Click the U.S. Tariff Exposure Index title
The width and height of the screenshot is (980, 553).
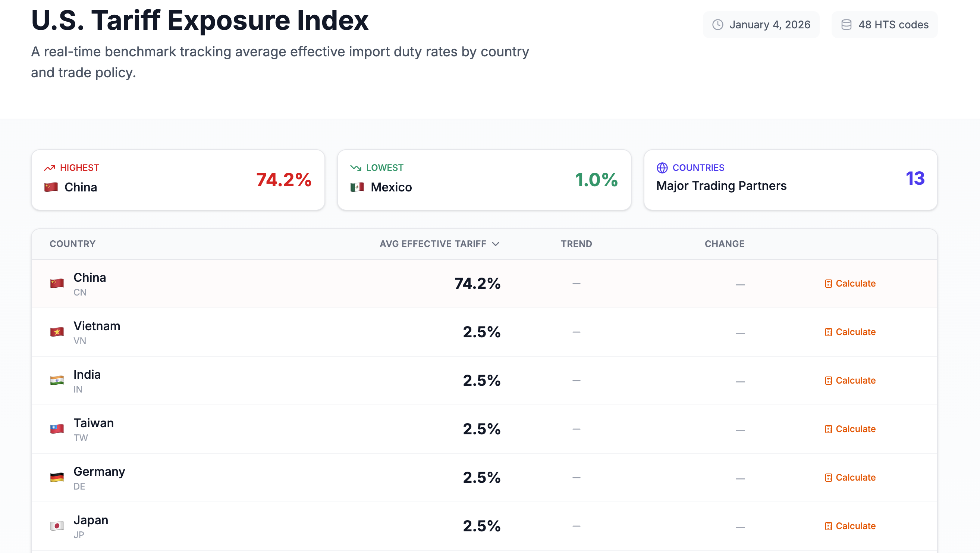(x=200, y=20)
